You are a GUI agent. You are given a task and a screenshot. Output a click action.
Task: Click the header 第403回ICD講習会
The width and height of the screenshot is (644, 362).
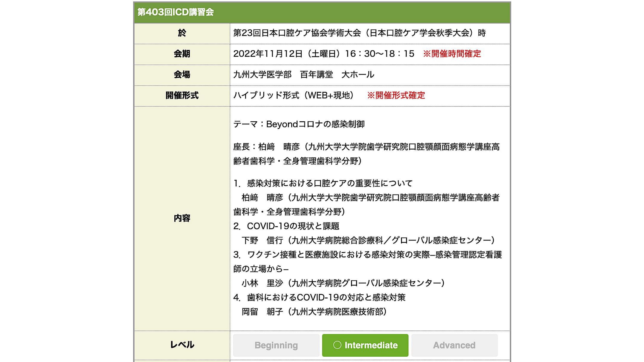pyautogui.click(x=176, y=12)
